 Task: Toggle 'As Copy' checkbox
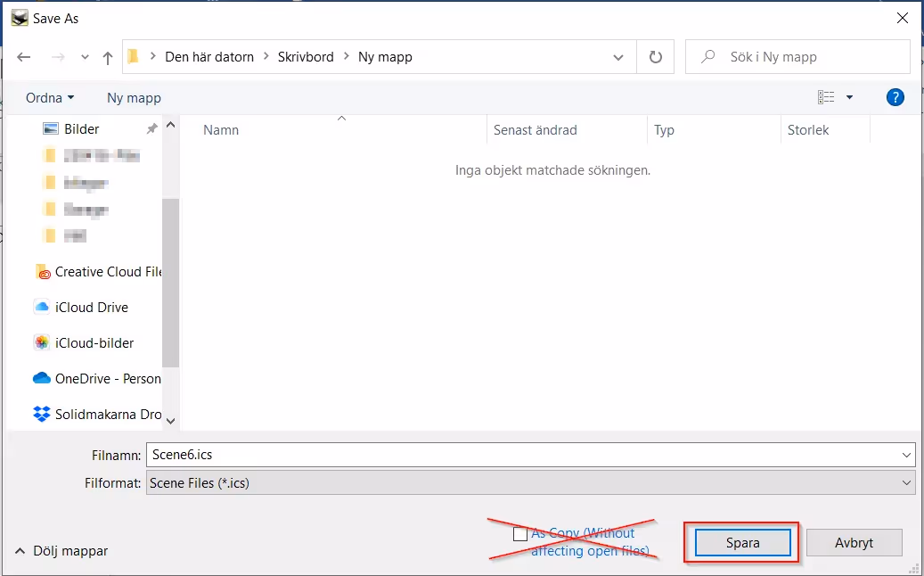(x=519, y=533)
